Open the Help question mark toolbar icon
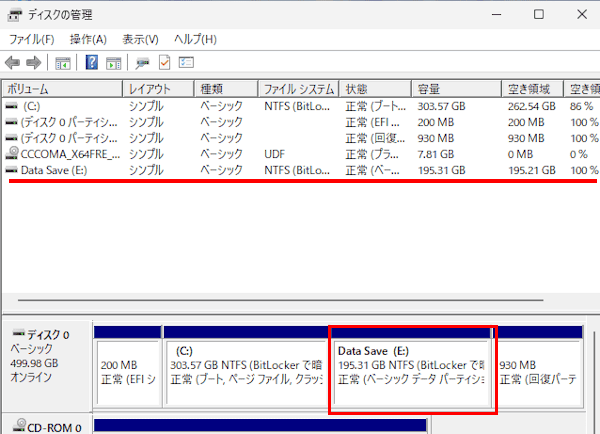Screen dimensions: 600x434 91,62
